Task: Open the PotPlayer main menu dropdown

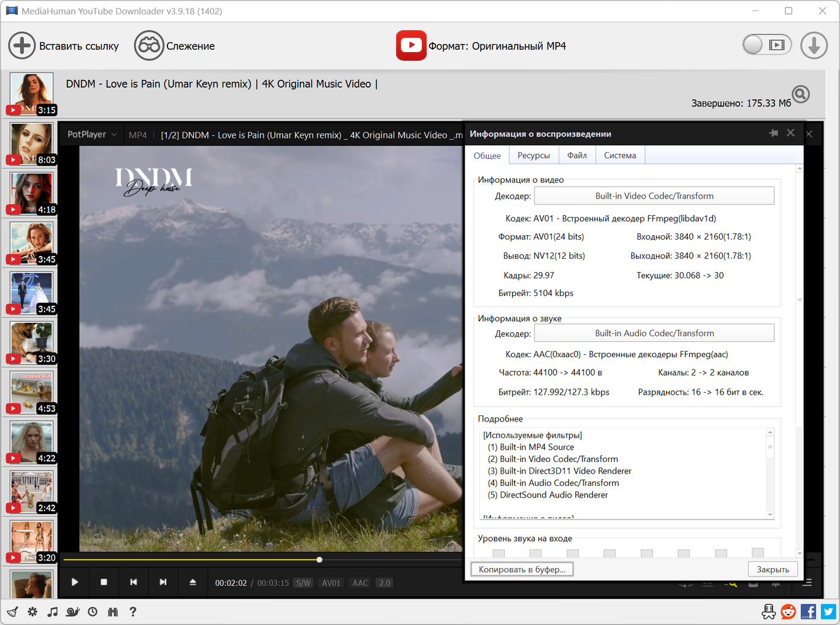Action: 92,135
